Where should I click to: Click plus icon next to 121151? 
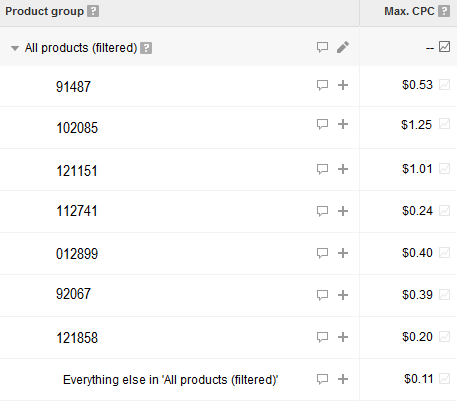point(343,169)
